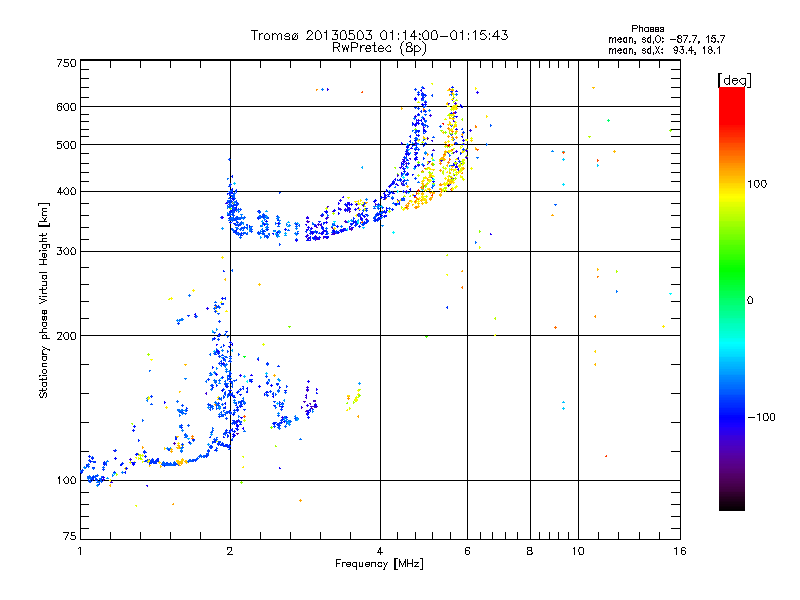Click the colorbar '-100' tick label
Image resolution: width=800 pixels, height=600 pixels.
pyautogui.click(x=761, y=417)
